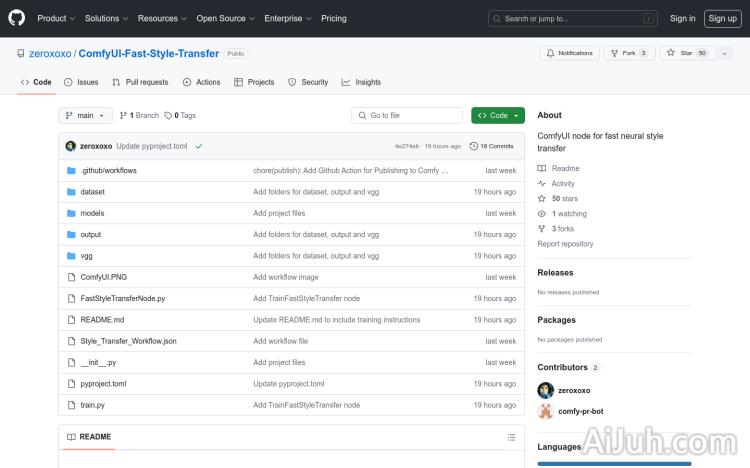750x468 pixels.
Task: Click the Sign up button
Action: 721,18
